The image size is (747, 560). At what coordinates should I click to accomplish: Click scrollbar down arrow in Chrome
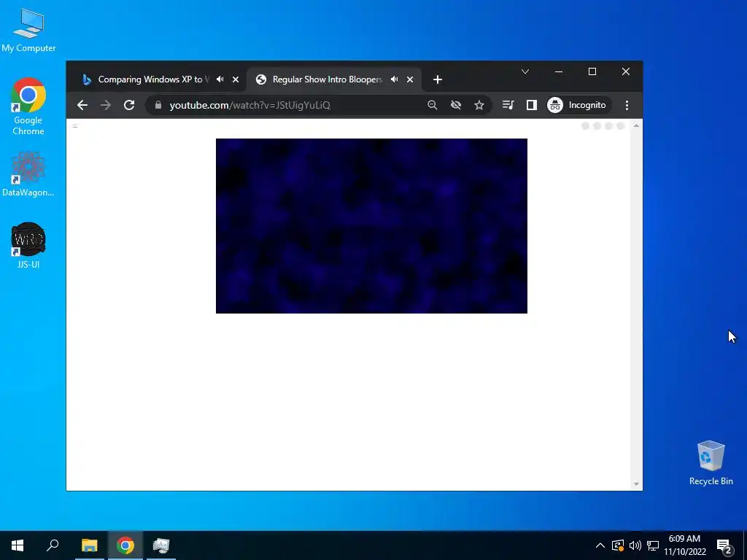tap(636, 484)
